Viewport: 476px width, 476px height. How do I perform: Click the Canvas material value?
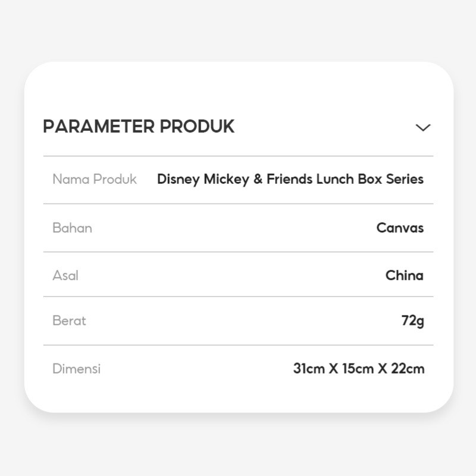coord(400,228)
